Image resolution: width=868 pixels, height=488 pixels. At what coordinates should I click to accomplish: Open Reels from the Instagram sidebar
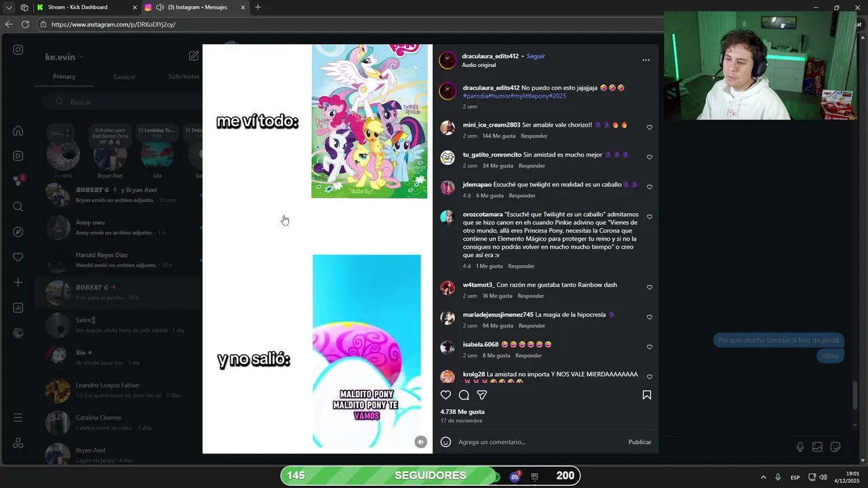click(18, 156)
